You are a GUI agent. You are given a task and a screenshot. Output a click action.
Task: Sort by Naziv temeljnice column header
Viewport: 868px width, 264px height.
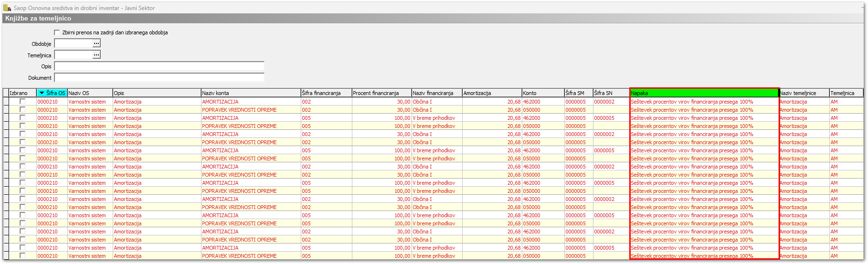[804, 93]
